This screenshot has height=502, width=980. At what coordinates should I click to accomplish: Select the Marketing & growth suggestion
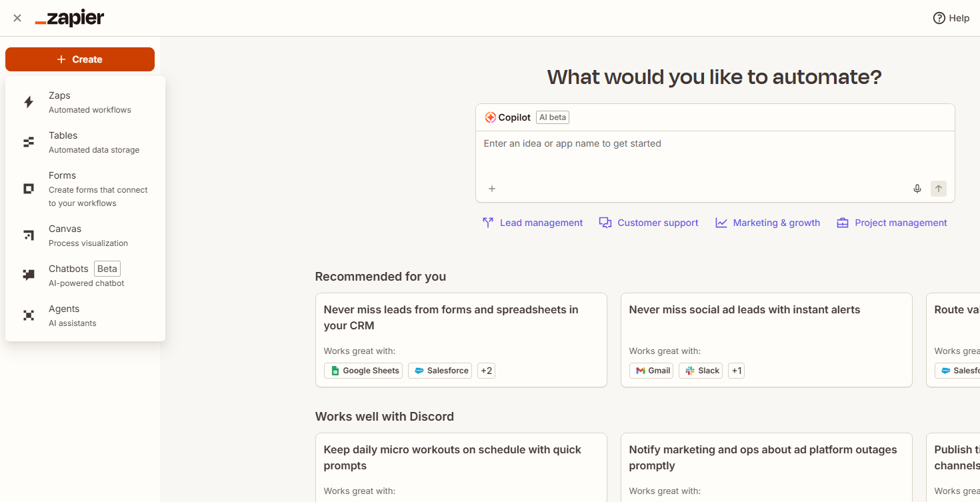[768, 223]
